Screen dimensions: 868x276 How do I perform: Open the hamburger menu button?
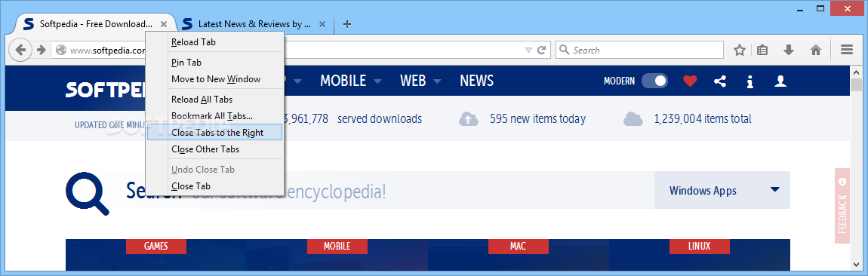[846, 50]
